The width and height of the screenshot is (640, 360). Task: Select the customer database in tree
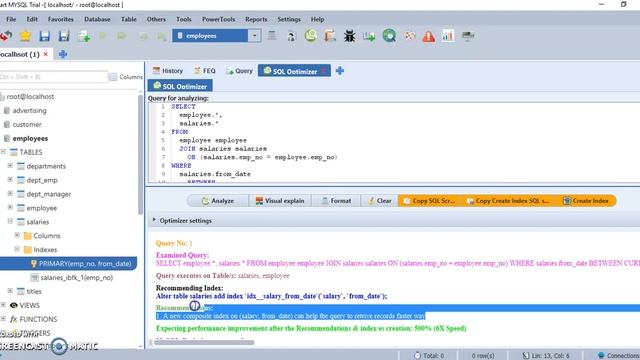pyautogui.click(x=27, y=124)
